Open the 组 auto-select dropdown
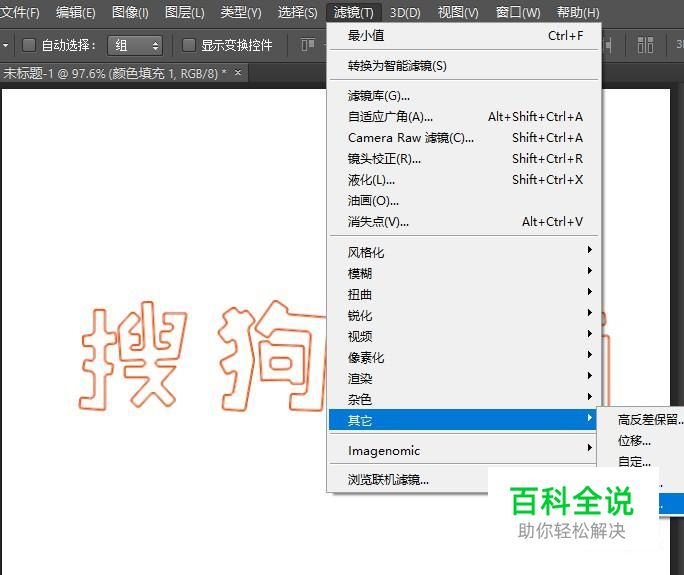 click(135, 45)
